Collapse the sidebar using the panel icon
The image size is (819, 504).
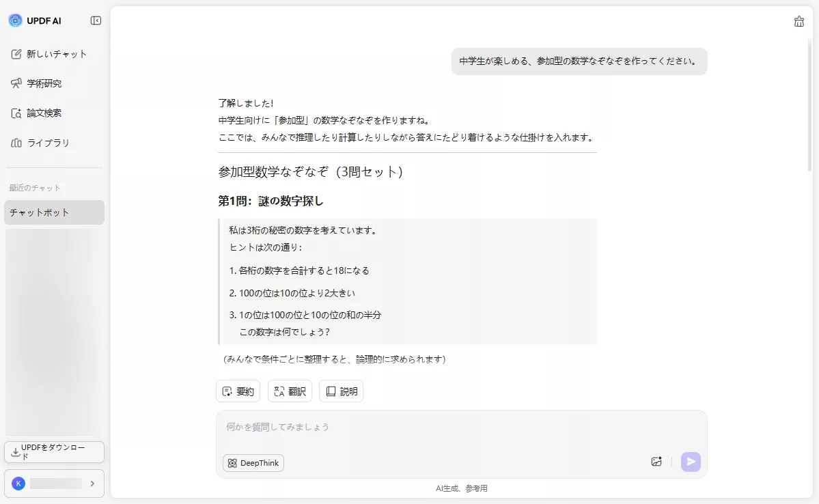96,20
